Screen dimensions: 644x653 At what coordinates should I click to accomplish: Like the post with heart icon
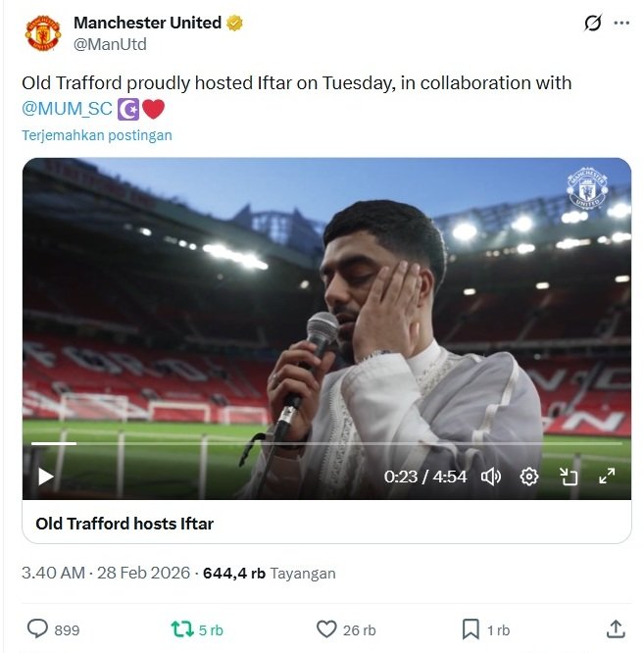326,629
